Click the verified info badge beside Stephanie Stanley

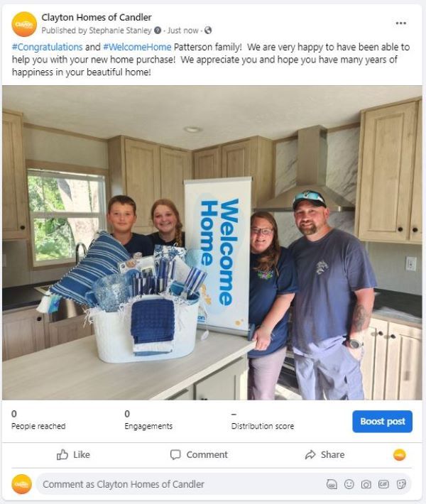(x=158, y=31)
